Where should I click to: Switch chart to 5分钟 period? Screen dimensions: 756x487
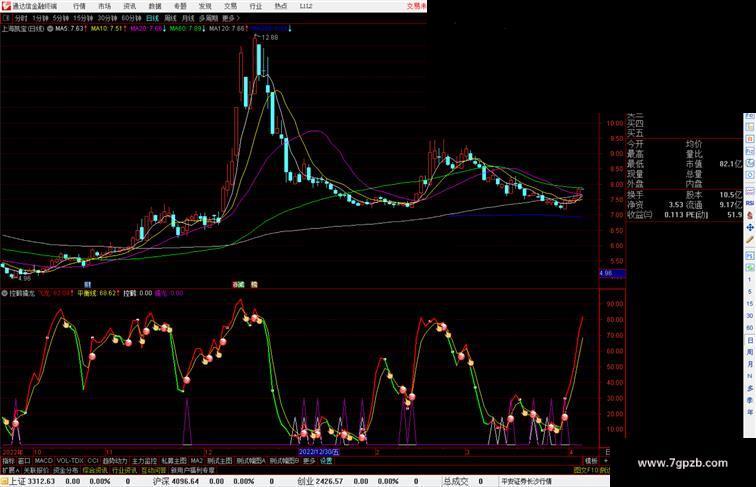(x=61, y=18)
